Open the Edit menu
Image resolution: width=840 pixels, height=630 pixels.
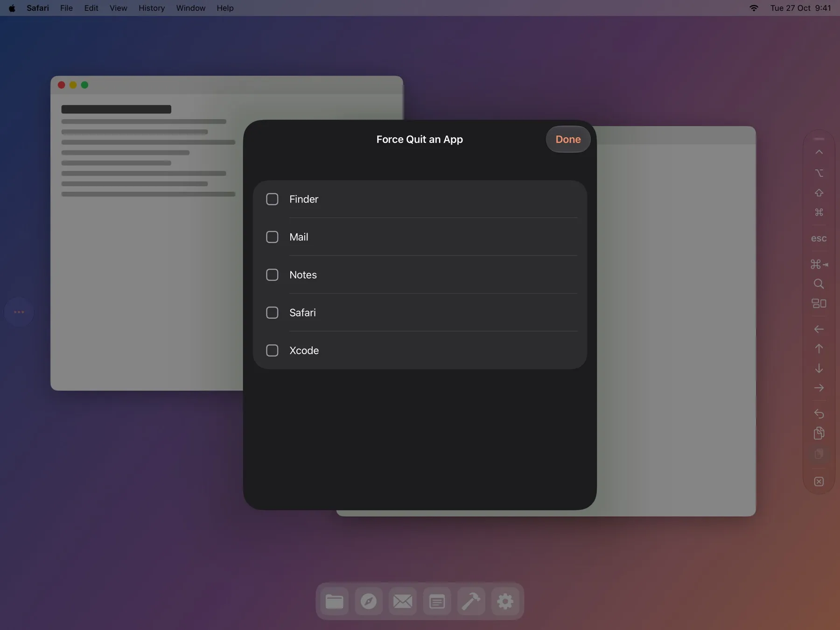click(x=91, y=8)
